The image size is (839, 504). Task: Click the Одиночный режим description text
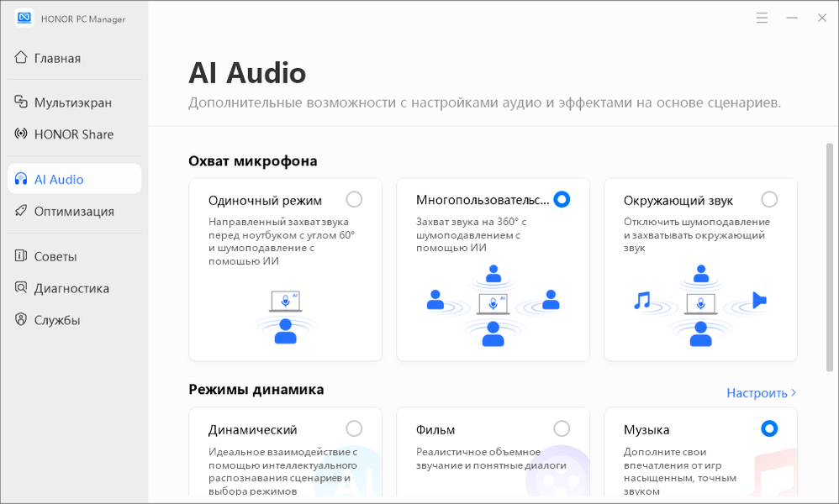tap(282, 241)
